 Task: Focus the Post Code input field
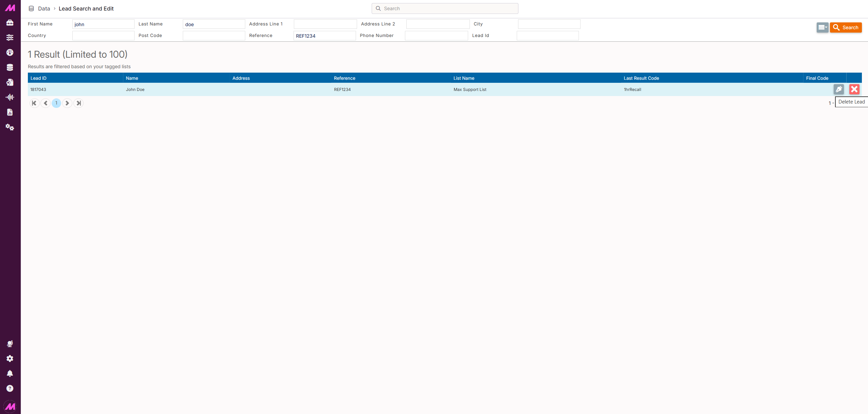tap(214, 36)
